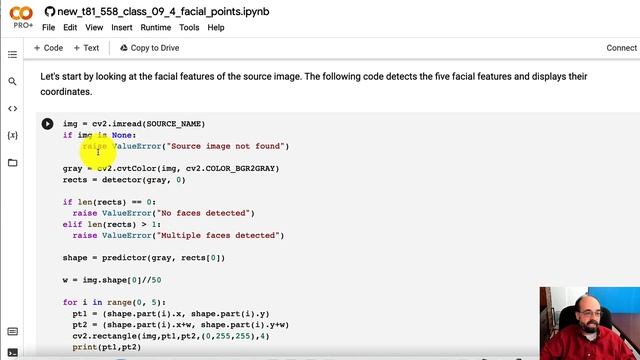Open the File menu
This screenshot has height=360, width=640.
tap(48, 28)
